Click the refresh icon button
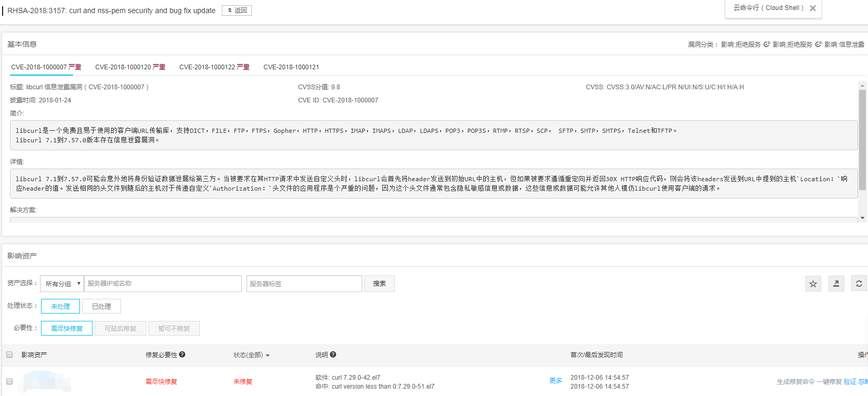 [x=859, y=284]
